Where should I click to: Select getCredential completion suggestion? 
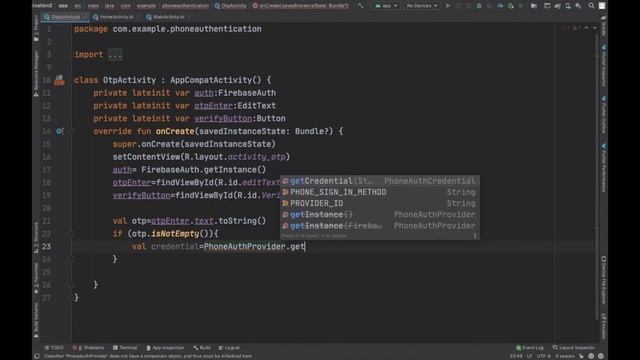[x=380, y=181]
